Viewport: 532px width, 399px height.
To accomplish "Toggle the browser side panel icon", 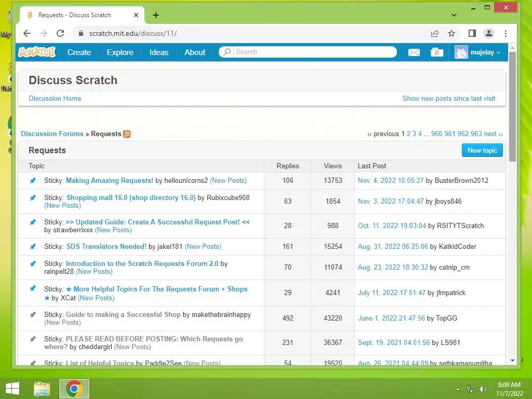I will tap(472, 33).
